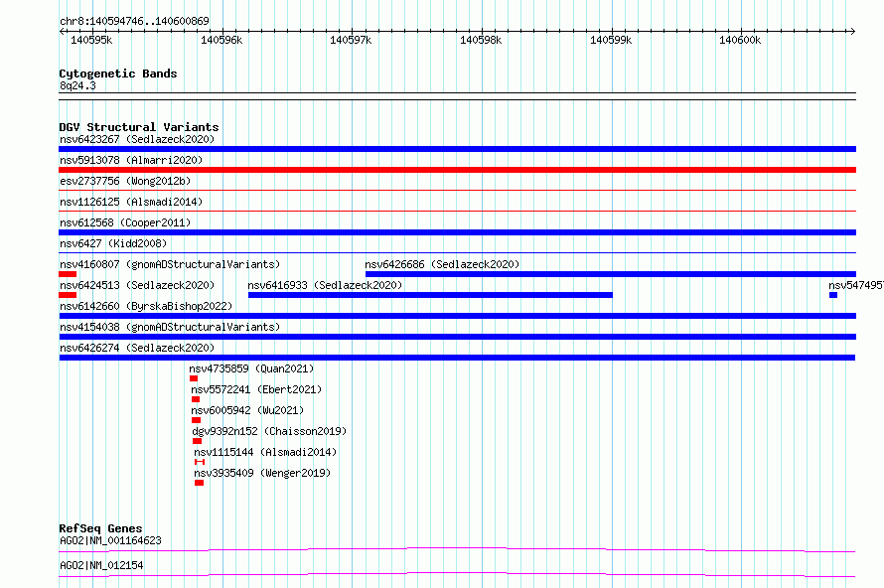Click the red marker under nsv3935409
Screen dimensions: 884x588
(x=199, y=483)
